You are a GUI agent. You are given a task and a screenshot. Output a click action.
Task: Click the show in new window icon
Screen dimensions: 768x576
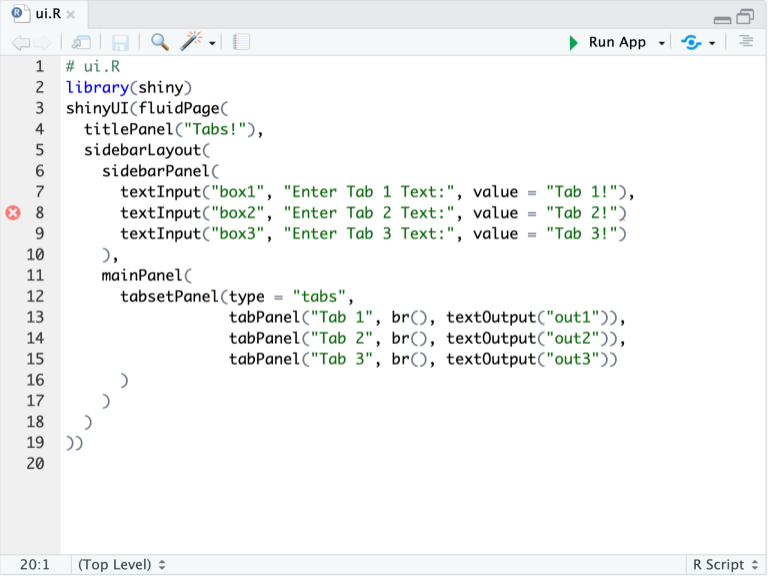point(82,42)
